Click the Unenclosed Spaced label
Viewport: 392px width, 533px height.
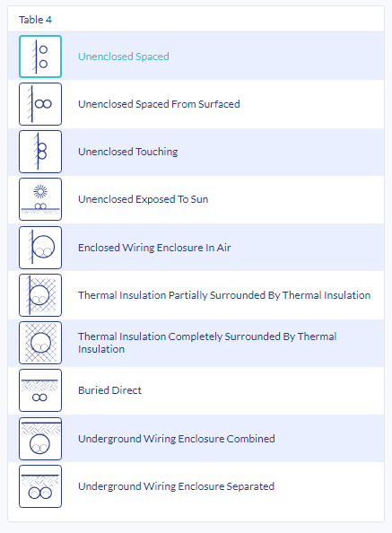pos(124,57)
